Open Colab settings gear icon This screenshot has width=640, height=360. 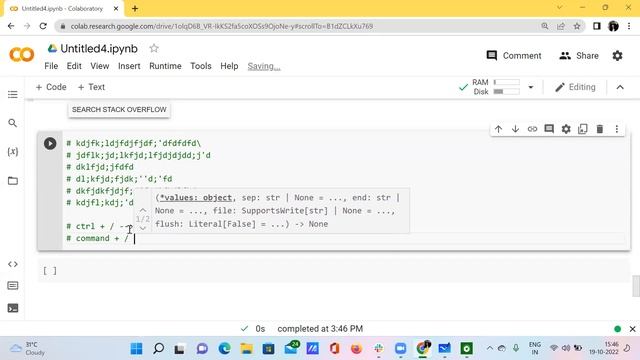point(618,56)
